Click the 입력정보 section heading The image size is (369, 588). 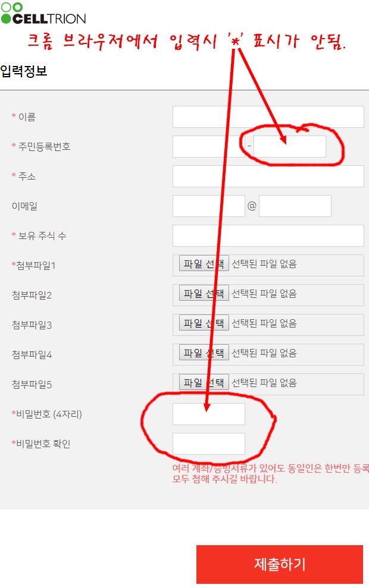24,71
